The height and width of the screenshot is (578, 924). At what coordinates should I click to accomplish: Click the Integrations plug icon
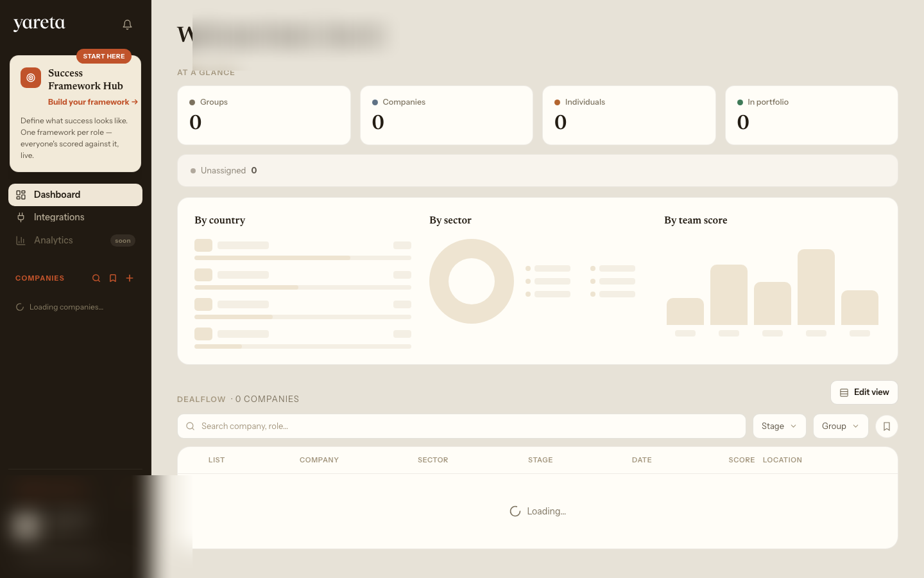(x=21, y=217)
